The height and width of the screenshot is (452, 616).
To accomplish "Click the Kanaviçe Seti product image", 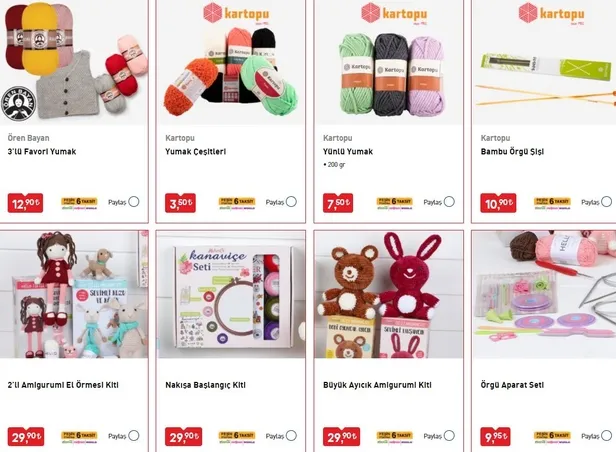I will click(x=231, y=295).
